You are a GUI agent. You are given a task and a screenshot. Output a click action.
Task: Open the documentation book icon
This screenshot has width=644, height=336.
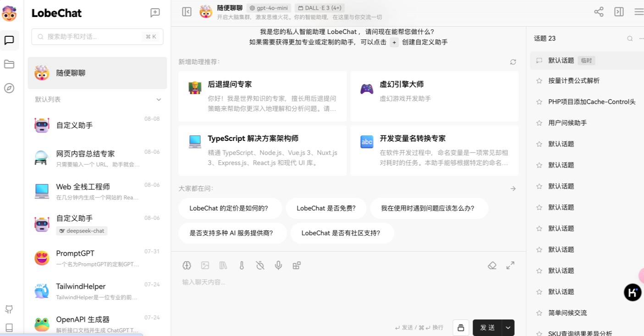pyautogui.click(x=9, y=327)
